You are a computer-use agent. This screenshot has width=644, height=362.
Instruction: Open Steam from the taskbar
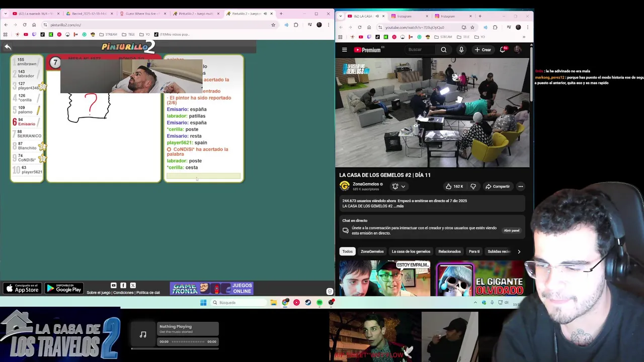[308, 303]
